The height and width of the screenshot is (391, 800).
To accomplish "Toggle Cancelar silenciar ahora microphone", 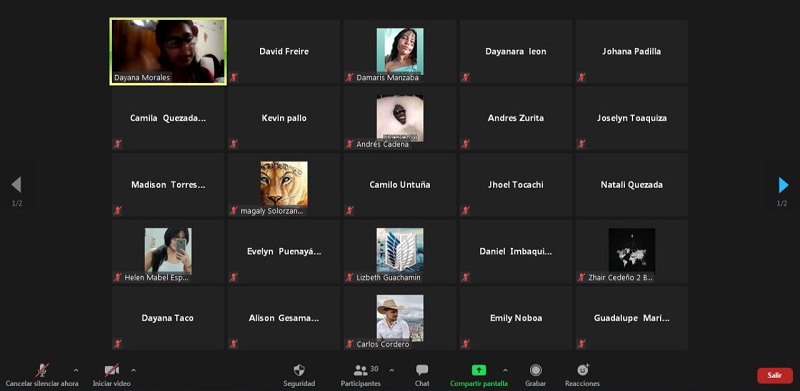I will 42,370.
